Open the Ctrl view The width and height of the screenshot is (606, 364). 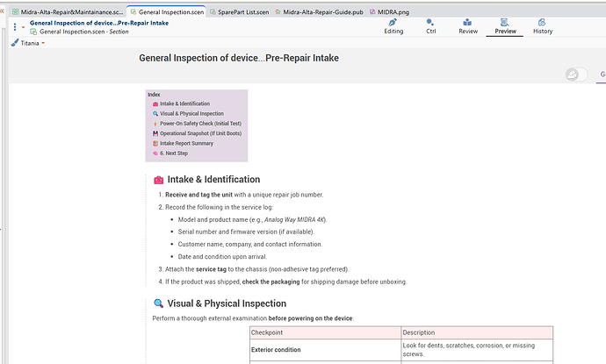pyautogui.click(x=431, y=25)
